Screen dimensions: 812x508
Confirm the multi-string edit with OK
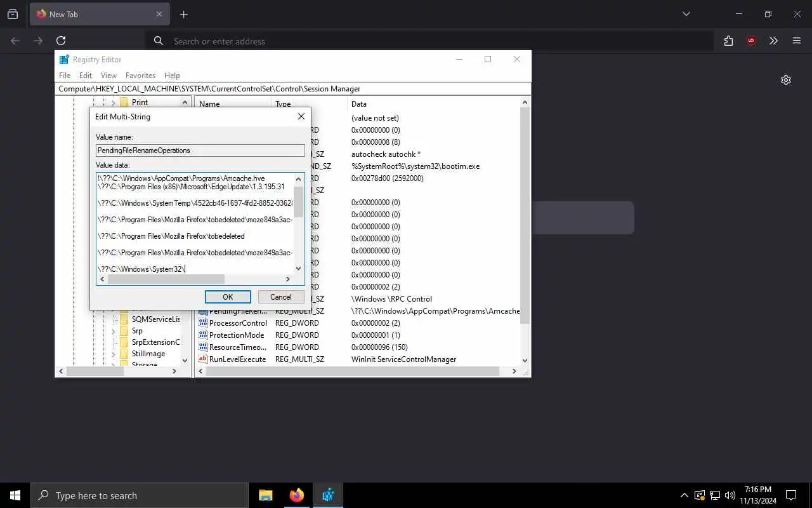pos(228,297)
